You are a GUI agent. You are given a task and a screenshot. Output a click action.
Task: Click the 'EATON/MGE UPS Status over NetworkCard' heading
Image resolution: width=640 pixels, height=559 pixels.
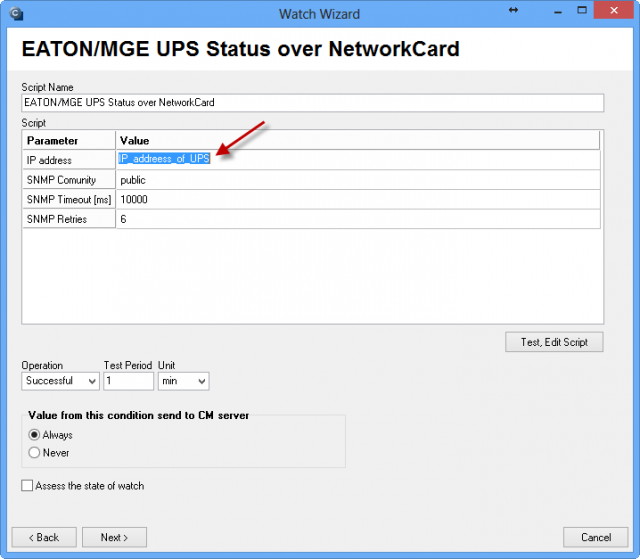coord(240,49)
